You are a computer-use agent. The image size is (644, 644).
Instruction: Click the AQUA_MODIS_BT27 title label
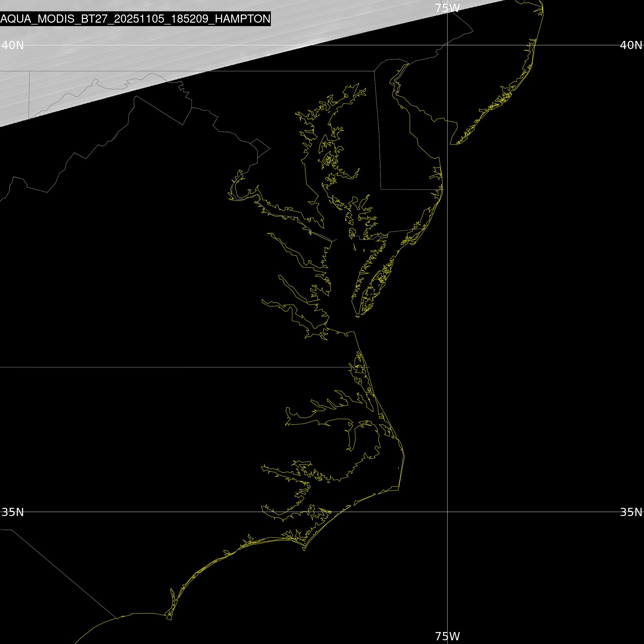[x=135, y=19]
